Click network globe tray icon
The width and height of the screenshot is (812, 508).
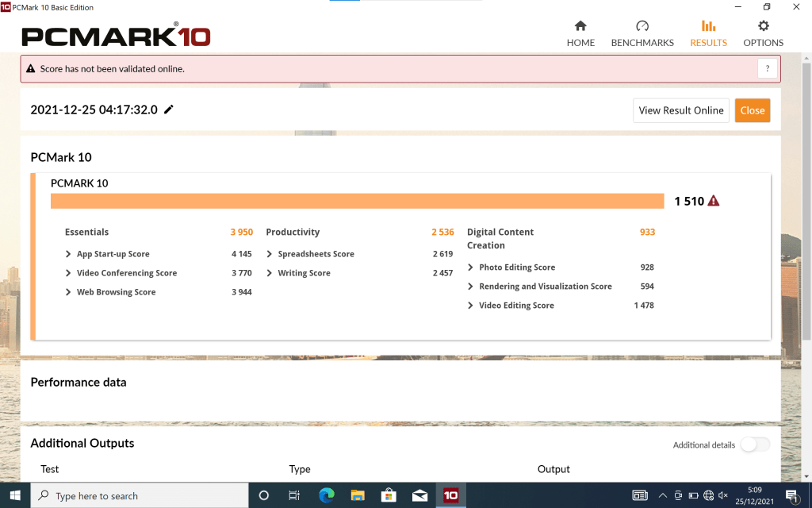click(708, 495)
